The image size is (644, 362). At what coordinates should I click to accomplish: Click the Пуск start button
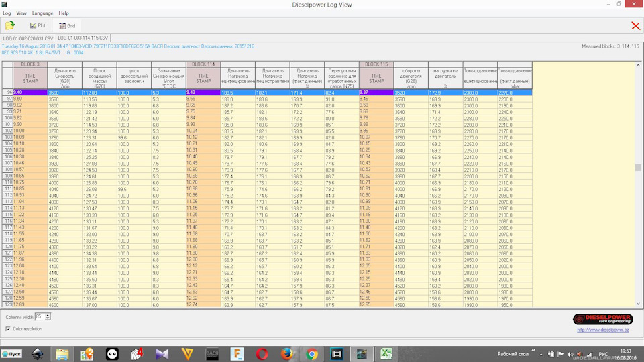click(12, 353)
